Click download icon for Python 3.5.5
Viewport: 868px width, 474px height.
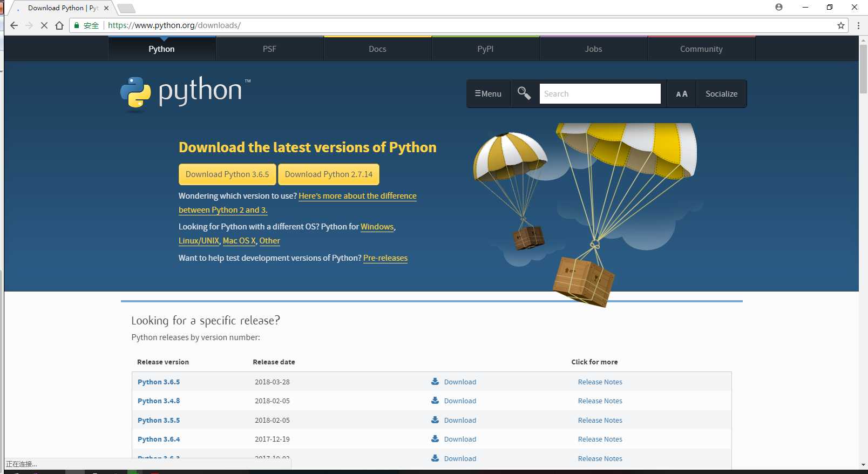click(435, 419)
